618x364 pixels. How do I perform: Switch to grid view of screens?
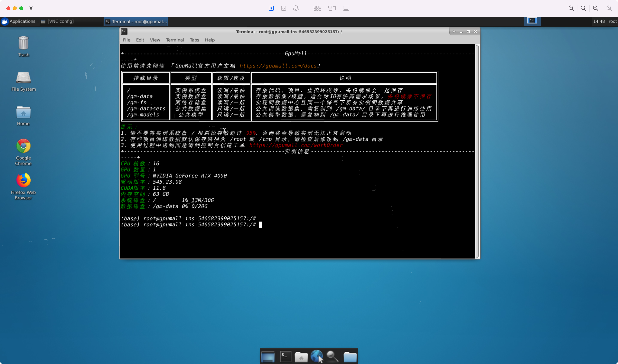coord(317,8)
